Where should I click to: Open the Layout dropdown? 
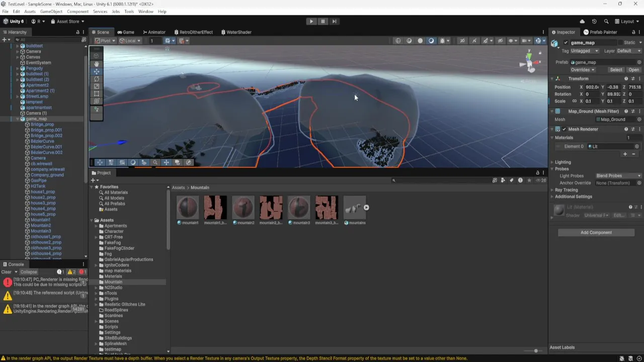tap(627, 22)
